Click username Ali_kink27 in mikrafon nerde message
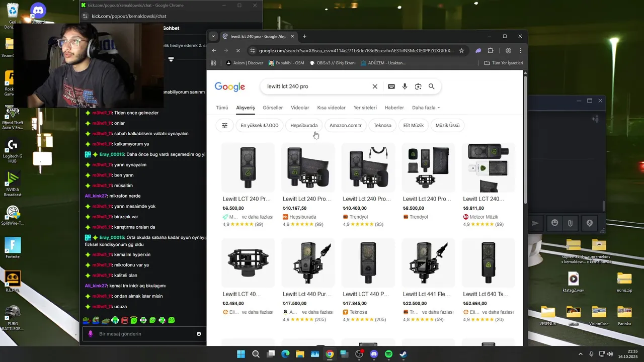The width and height of the screenshot is (644, 362). (97, 196)
